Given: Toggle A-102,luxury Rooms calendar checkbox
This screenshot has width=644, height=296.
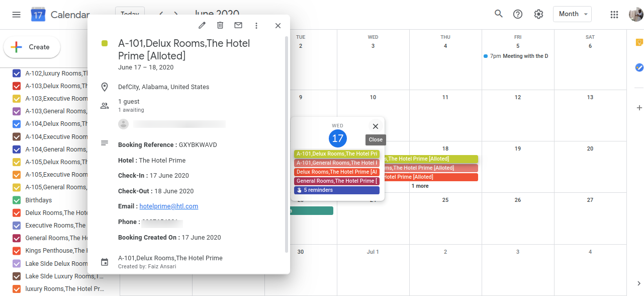Looking at the screenshot, I should pyautogui.click(x=17, y=73).
